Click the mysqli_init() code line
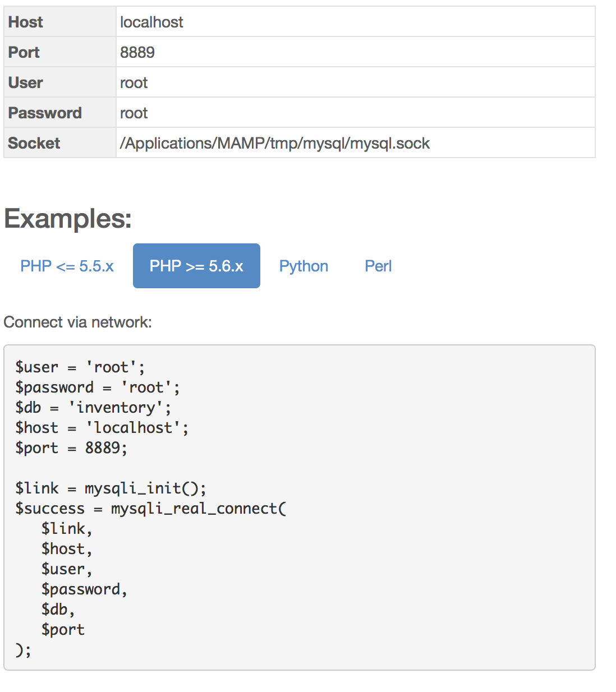Viewport: 616px width, 692px height. click(111, 488)
